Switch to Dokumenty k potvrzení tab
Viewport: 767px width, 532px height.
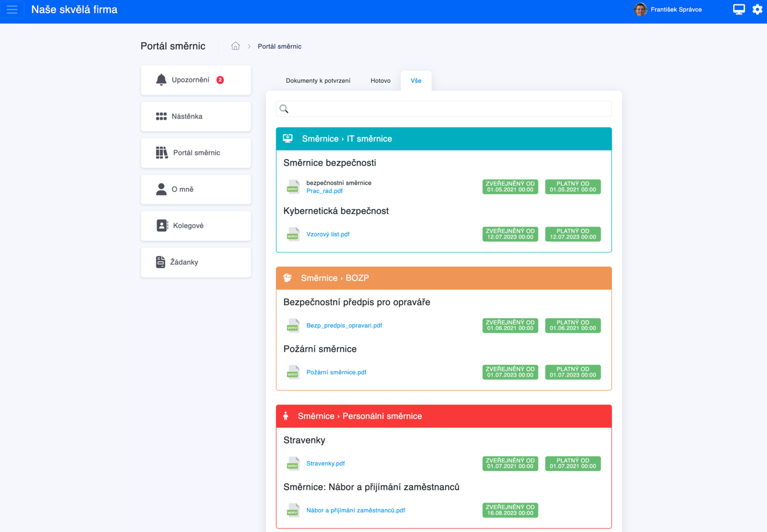tap(318, 81)
